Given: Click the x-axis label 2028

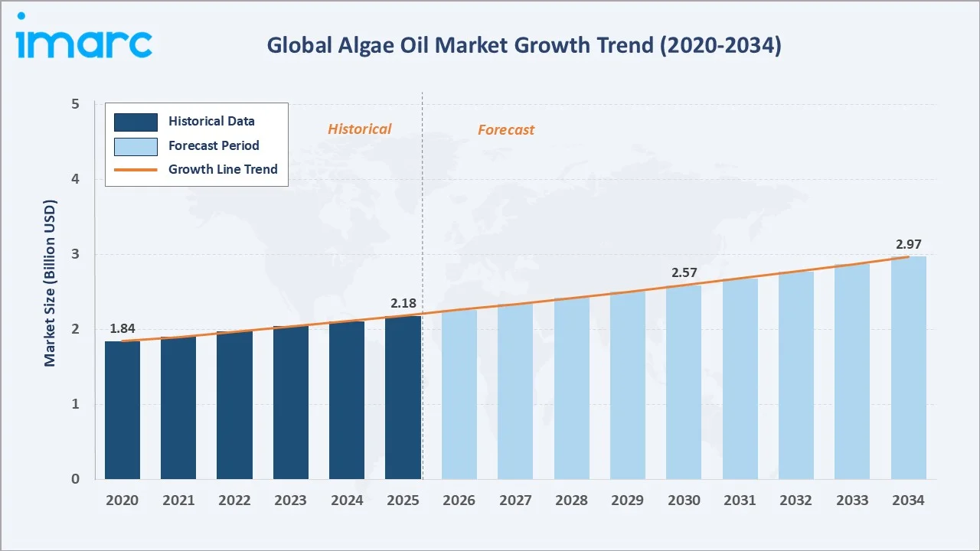Looking at the screenshot, I should tap(572, 500).
